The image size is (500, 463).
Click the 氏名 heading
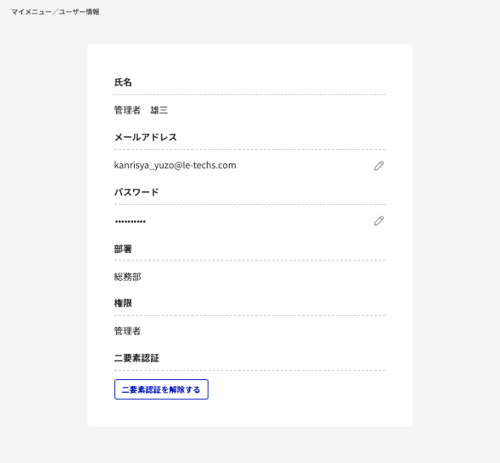[123, 82]
